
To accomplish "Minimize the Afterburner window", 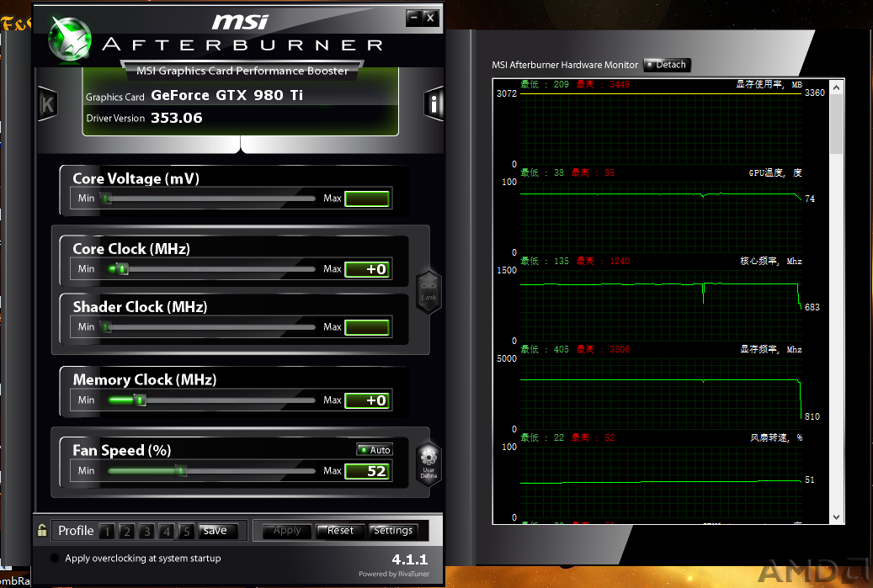I will point(413,18).
